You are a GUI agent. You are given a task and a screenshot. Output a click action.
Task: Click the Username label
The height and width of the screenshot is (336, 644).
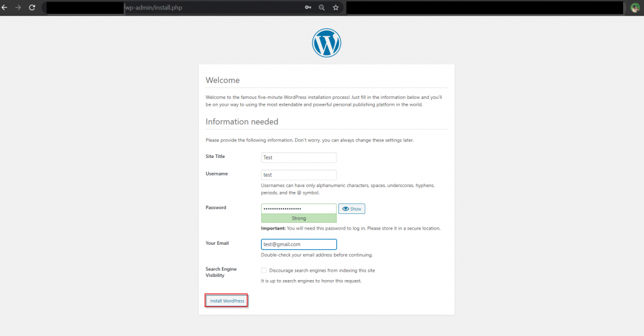click(x=216, y=174)
